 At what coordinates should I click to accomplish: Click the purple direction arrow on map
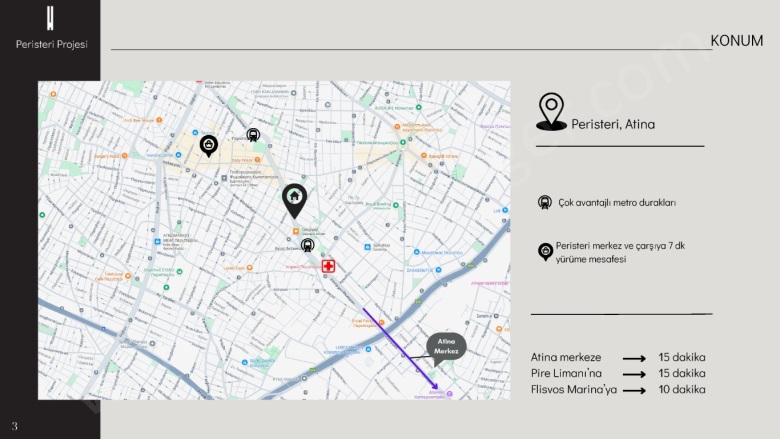pyautogui.click(x=400, y=349)
